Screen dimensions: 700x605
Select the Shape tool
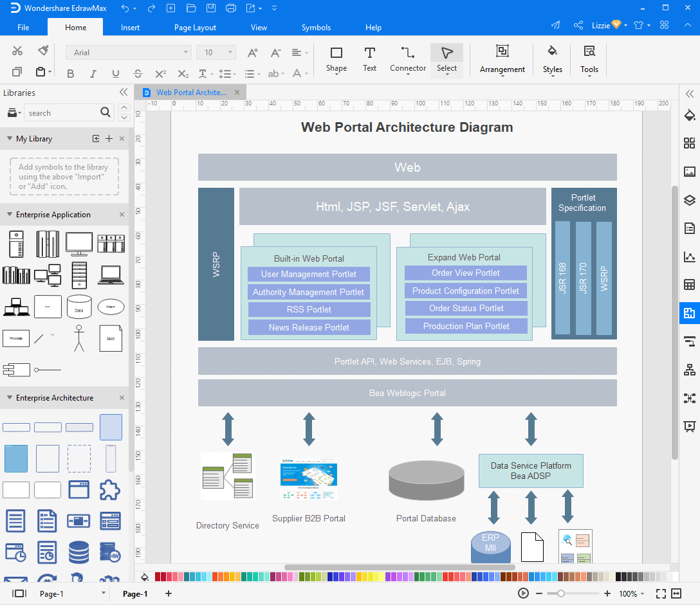tap(336, 60)
